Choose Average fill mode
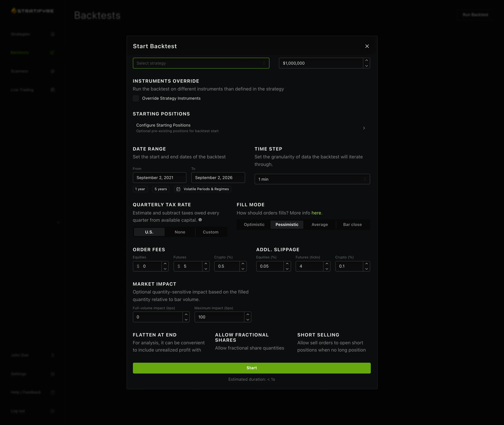 click(320, 224)
